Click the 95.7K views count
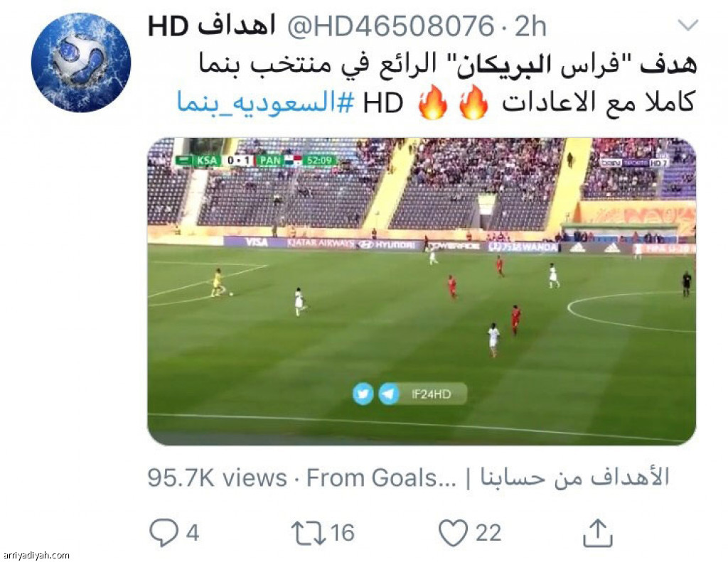The height and width of the screenshot is (562, 728). tap(218, 477)
